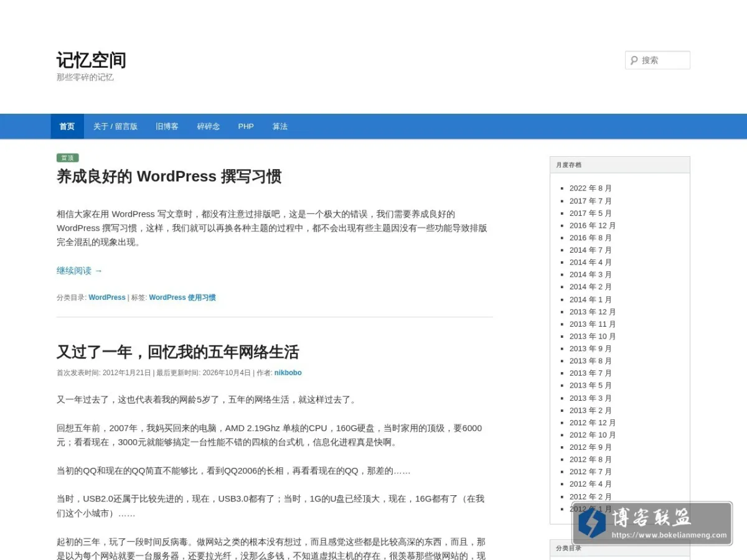Click the updated date 2026年10月4日
The height and width of the screenshot is (560, 747).
[227, 373]
